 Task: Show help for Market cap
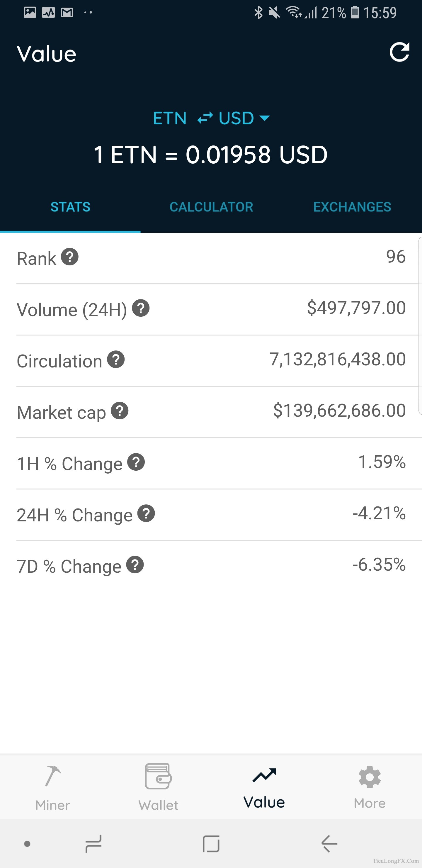click(120, 411)
